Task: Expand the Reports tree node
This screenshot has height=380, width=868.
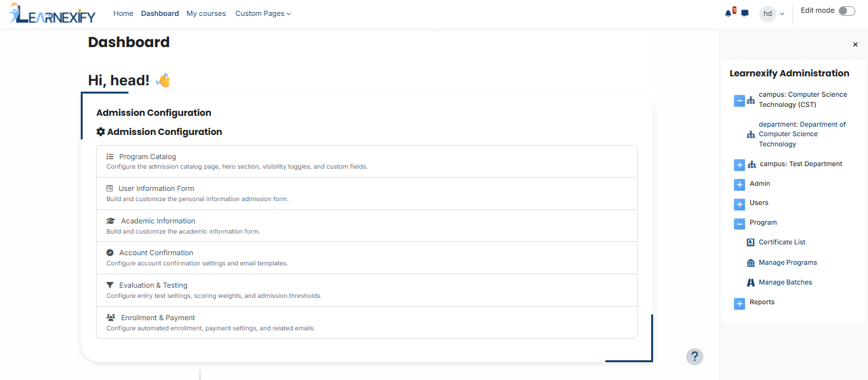Action: click(740, 304)
